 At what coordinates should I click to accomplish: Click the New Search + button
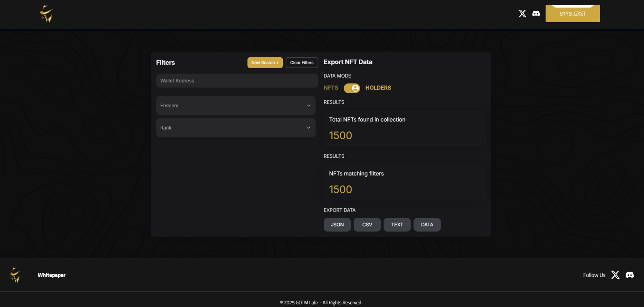[x=265, y=63]
